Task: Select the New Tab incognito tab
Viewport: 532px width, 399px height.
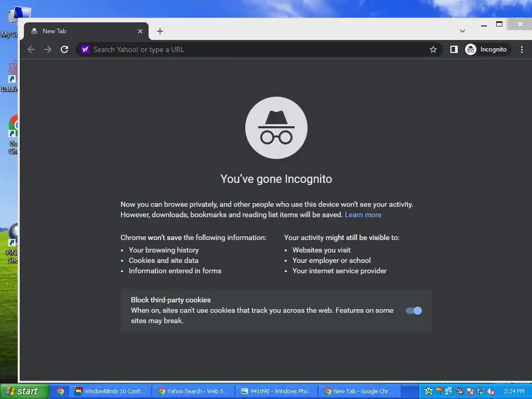Action: [x=86, y=31]
